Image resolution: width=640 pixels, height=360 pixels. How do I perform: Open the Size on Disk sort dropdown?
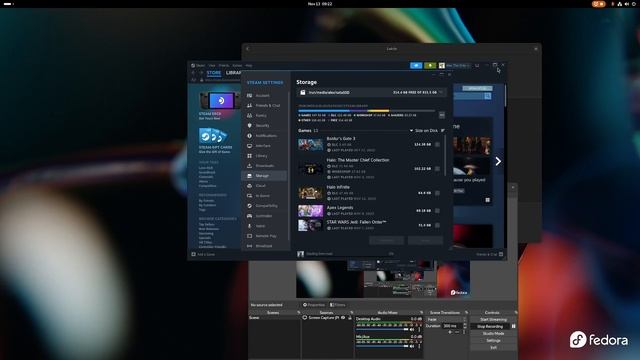pyautogui.click(x=424, y=131)
